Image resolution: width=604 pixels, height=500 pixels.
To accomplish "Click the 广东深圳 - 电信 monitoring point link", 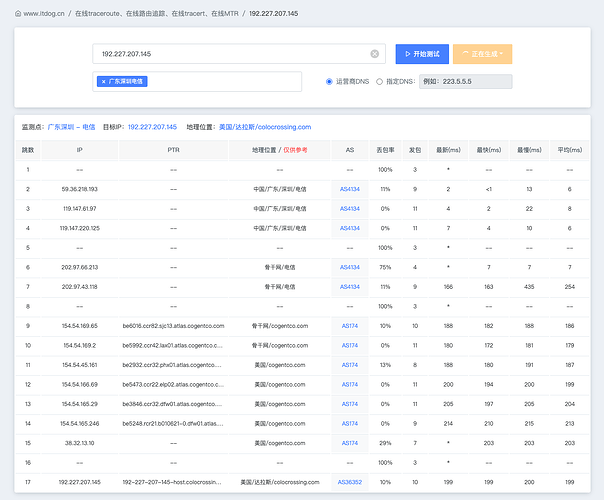I will (71, 127).
